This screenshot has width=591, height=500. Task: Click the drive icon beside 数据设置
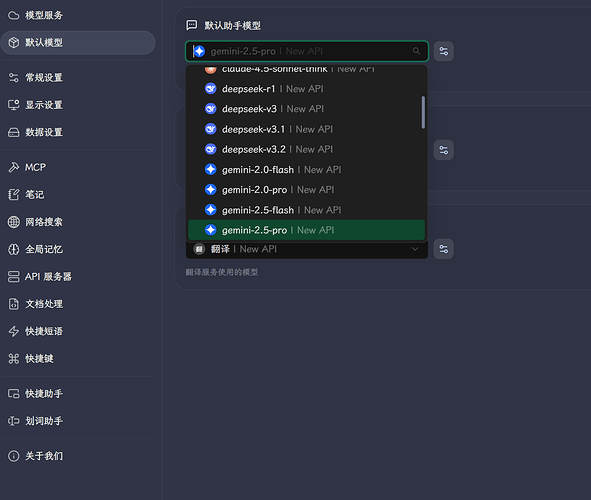pos(14,132)
